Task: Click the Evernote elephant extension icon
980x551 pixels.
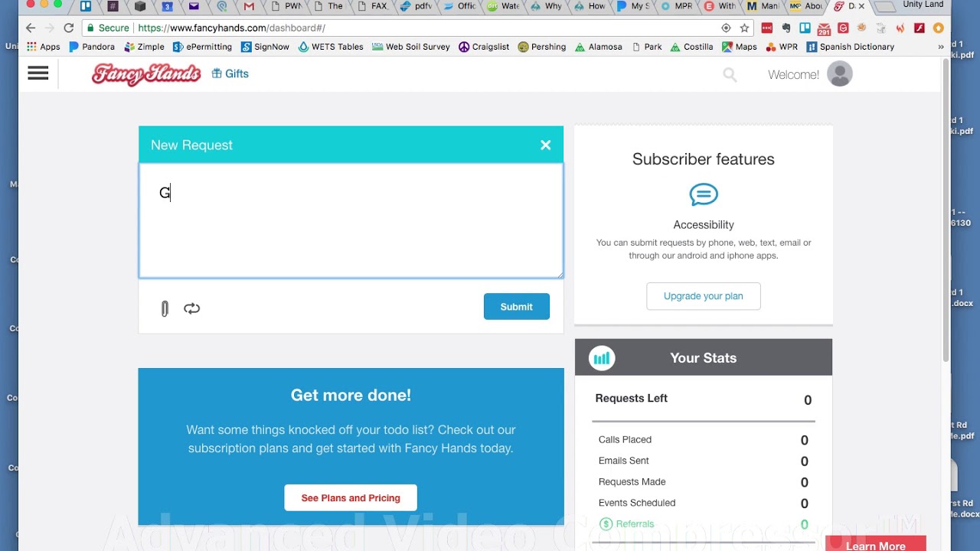Action: (x=786, y=28)
